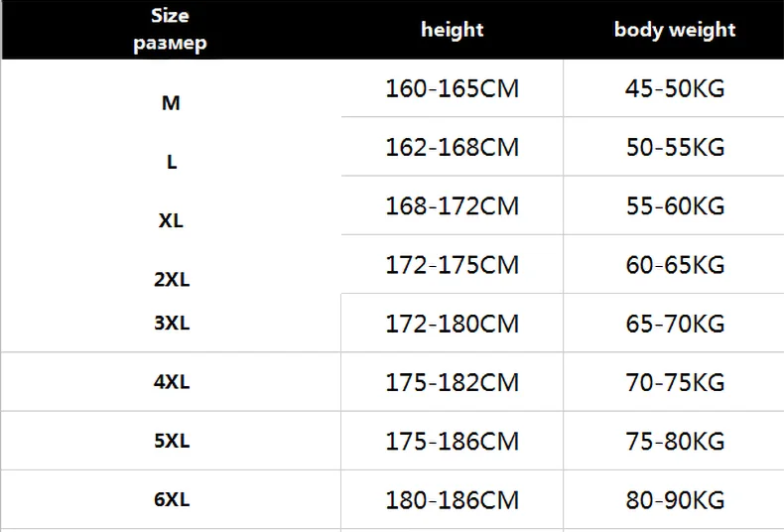Select the 6XL size label
This screenshot has width=784, height=532.
coord(172,500)
